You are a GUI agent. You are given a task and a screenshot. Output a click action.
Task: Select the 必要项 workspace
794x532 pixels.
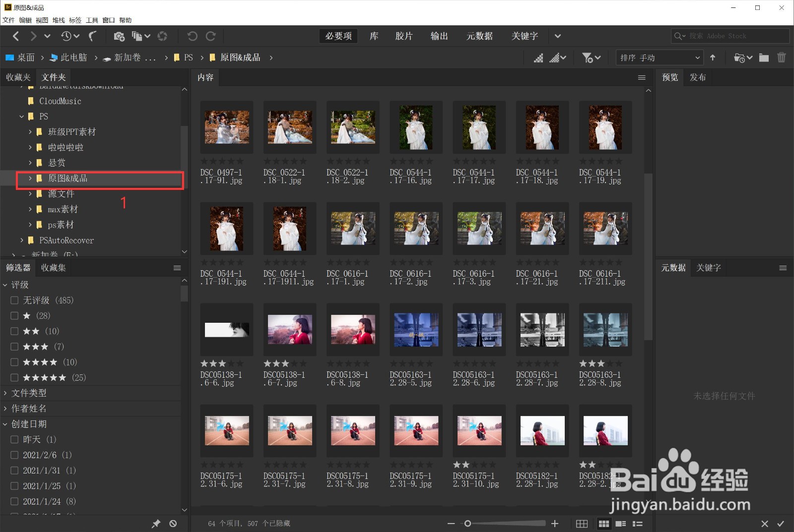tap(338, 36)
